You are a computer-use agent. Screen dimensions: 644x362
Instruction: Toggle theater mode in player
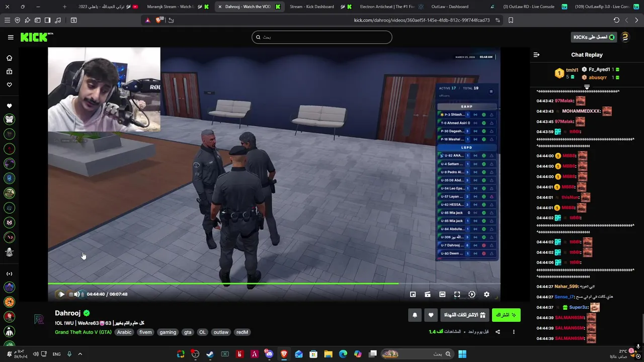[x=442, y=294]
